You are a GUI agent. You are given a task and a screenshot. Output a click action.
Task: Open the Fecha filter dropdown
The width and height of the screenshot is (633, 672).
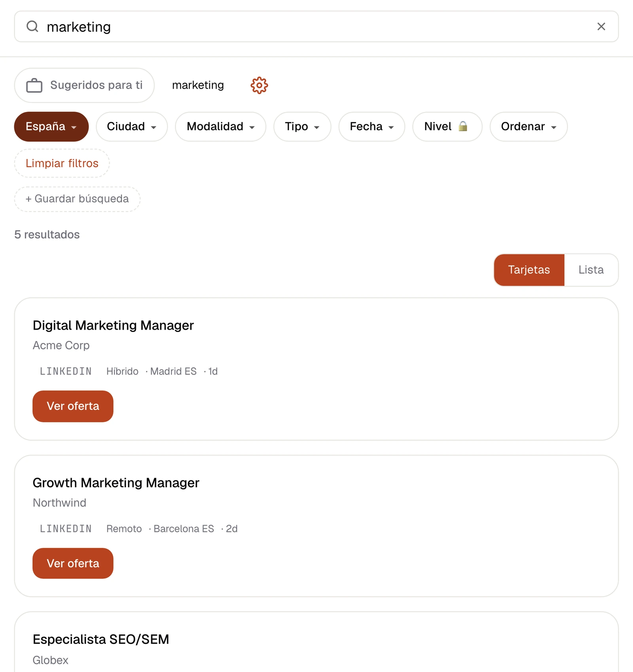click(372, 127)
